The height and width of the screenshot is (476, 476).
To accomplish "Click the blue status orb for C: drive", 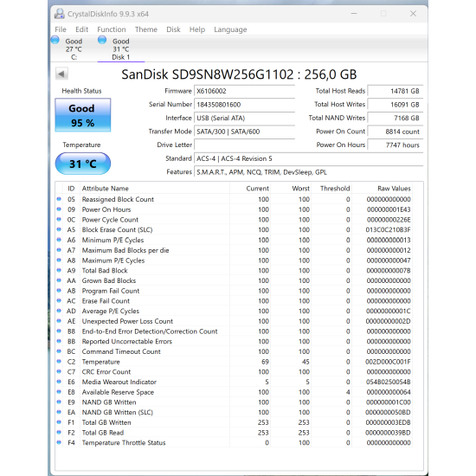I will click(55, 40).
